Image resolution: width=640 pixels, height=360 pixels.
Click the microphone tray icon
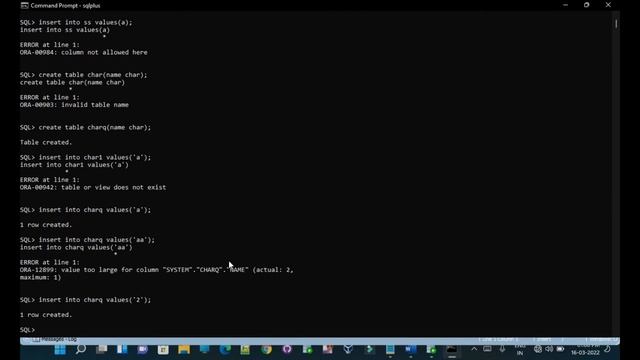coord(502,349)
